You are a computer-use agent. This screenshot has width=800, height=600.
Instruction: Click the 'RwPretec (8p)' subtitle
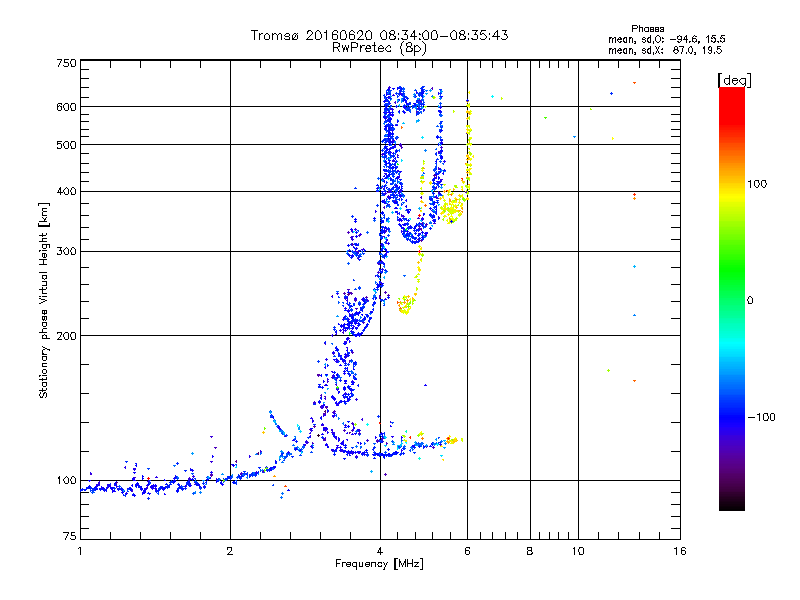379,48
